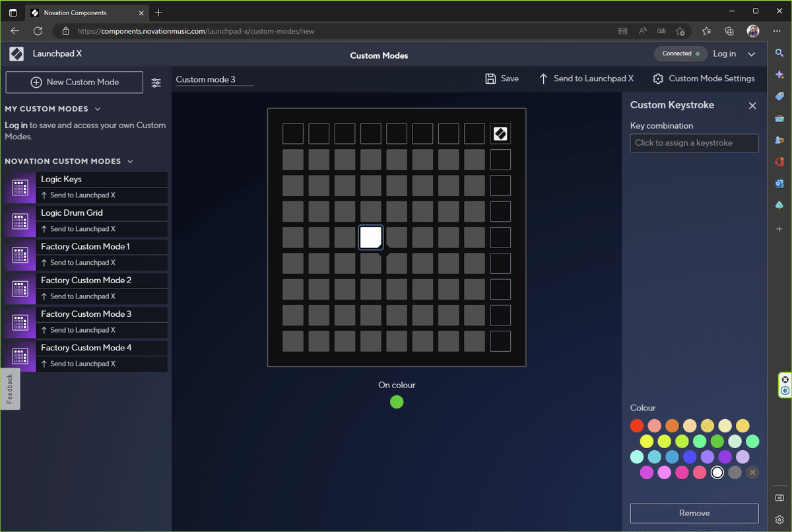Viewport: 792px width, 532px height.
Task: Open the Factory Custom Mode 3 title
Action: 86,314
